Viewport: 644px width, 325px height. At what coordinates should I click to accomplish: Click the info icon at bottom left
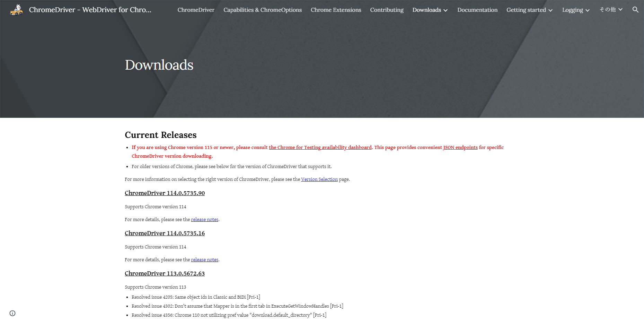(x=12, y=313)
